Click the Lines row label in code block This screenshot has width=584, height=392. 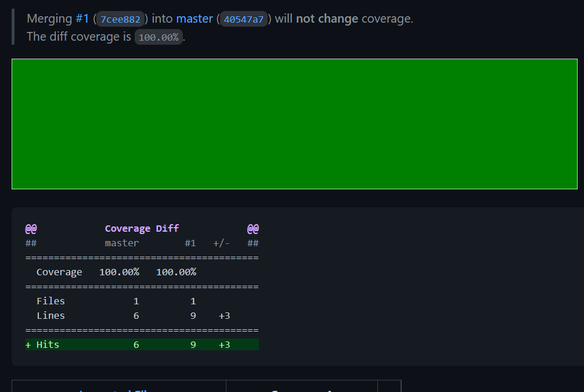51,315
